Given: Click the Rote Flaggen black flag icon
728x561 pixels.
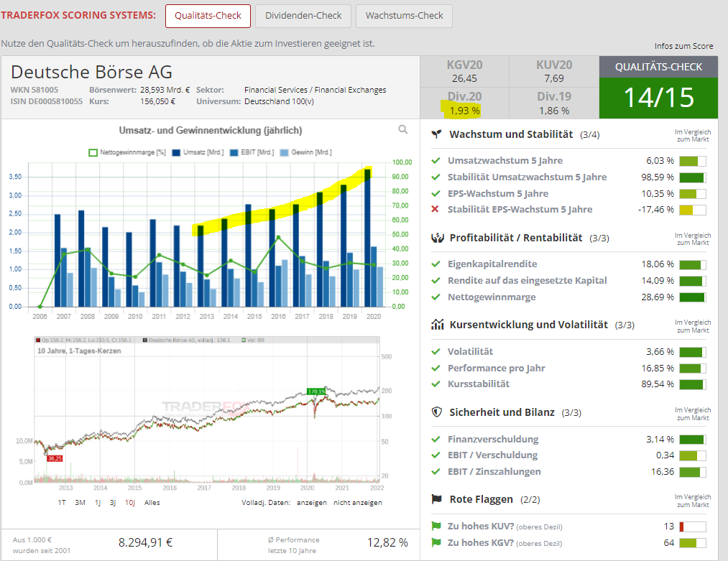Looking at the screenshot, I should coord(436,499).
